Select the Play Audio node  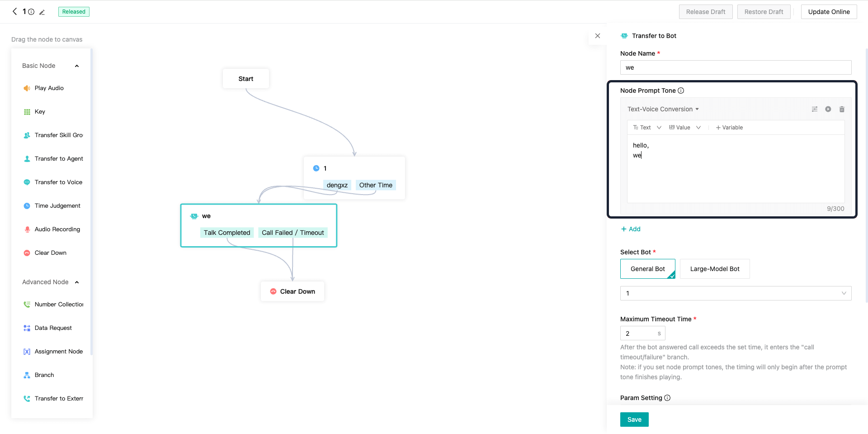coord(49,88)
